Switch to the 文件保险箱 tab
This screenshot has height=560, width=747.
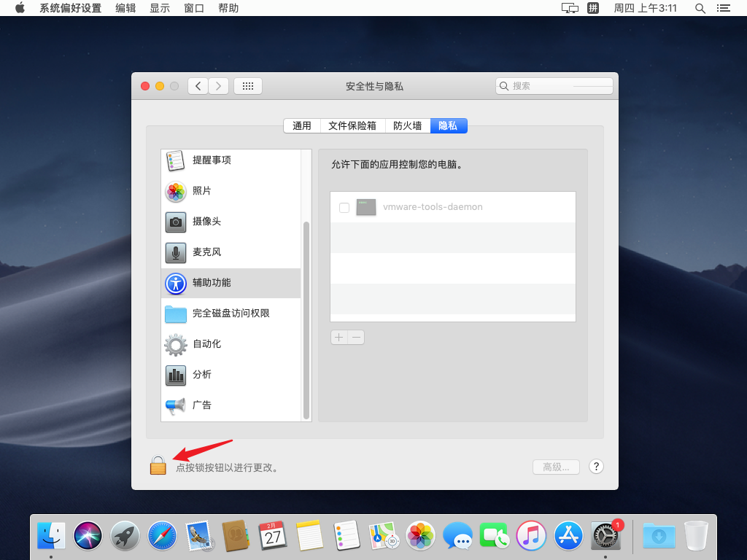352,125
